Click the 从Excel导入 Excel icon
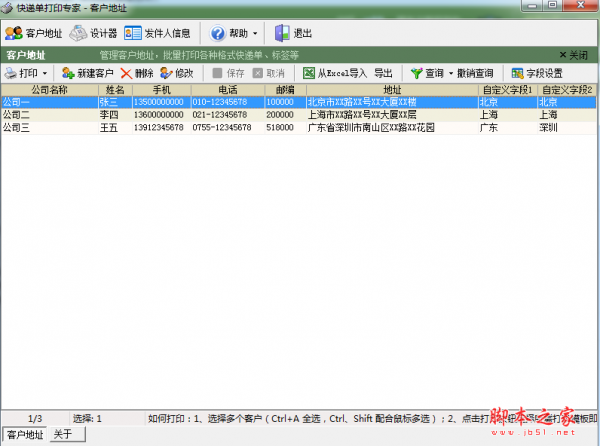The height and width of the screenshot is (446, 600). [x=309, y=73]
